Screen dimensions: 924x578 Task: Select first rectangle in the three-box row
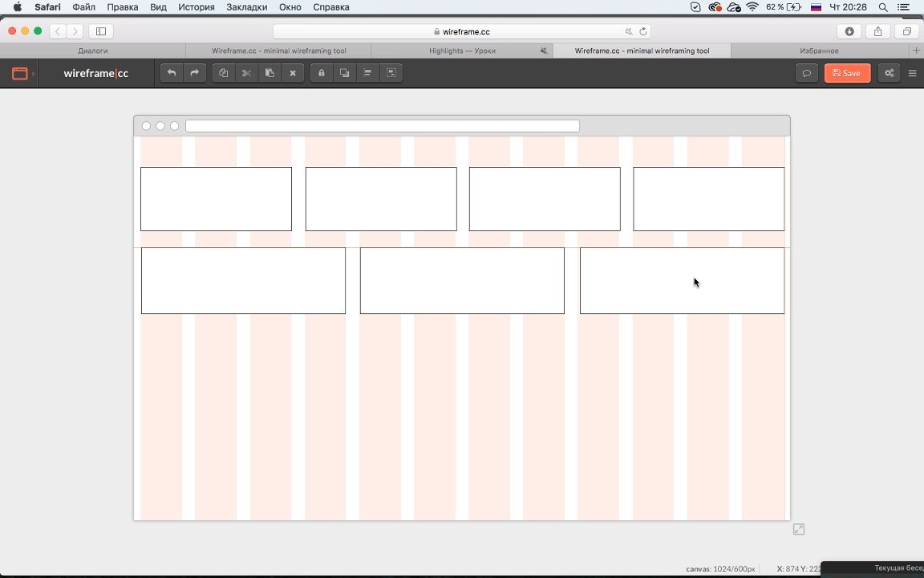(x=243, y=280)
